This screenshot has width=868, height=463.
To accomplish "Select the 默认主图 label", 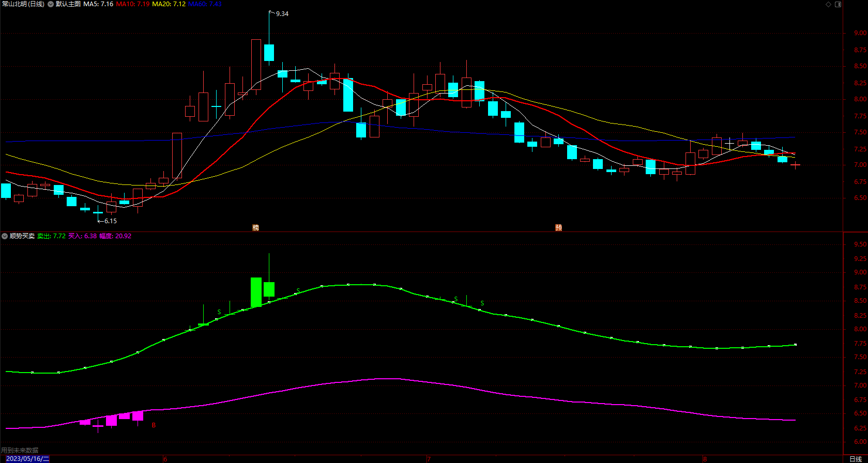I will 68,4.
